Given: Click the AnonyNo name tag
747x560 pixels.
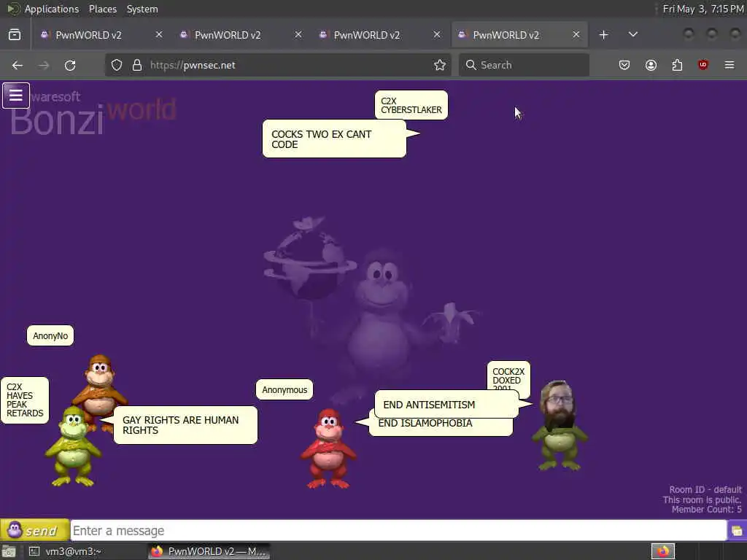Looking at the screenshot, I should point(50,335).
